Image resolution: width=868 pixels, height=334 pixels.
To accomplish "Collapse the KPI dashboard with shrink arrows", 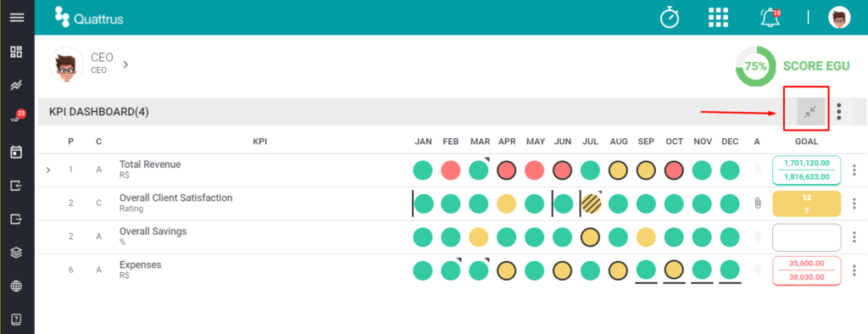I will click(x=810, y=113).
